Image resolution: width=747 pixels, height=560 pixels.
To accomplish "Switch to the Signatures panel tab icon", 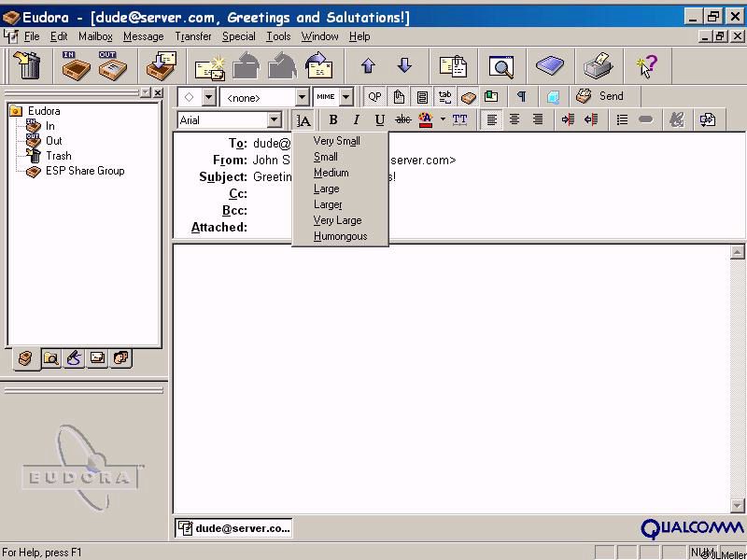I will 74,358.
